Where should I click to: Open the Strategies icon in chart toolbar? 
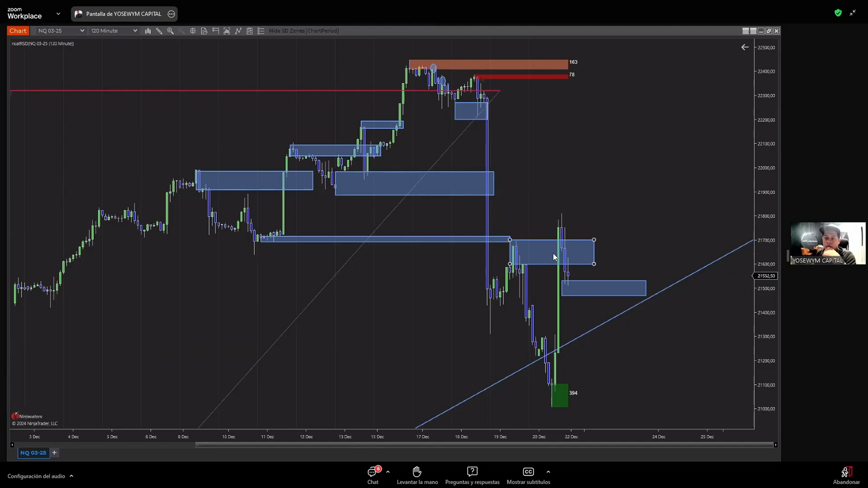click(x=238, y=31)
